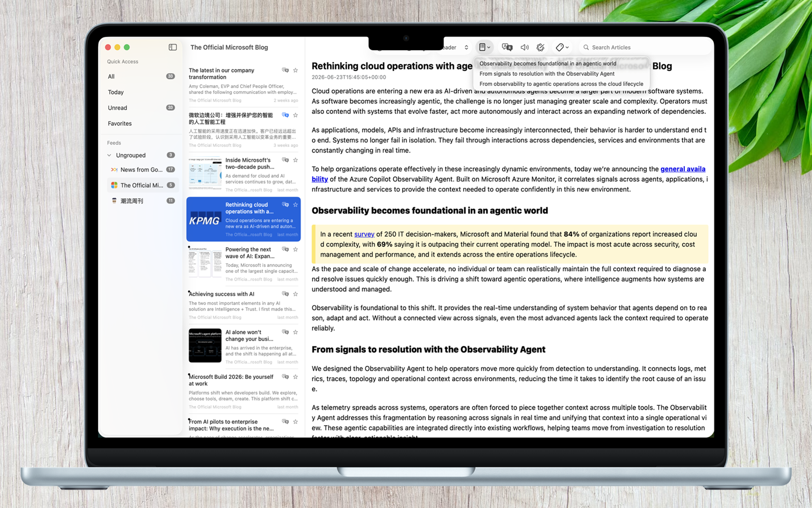Image resolution: width=812 pixels, height=508 pixels.
Task: Select Today in Quick Access
Action: [141, 92]
